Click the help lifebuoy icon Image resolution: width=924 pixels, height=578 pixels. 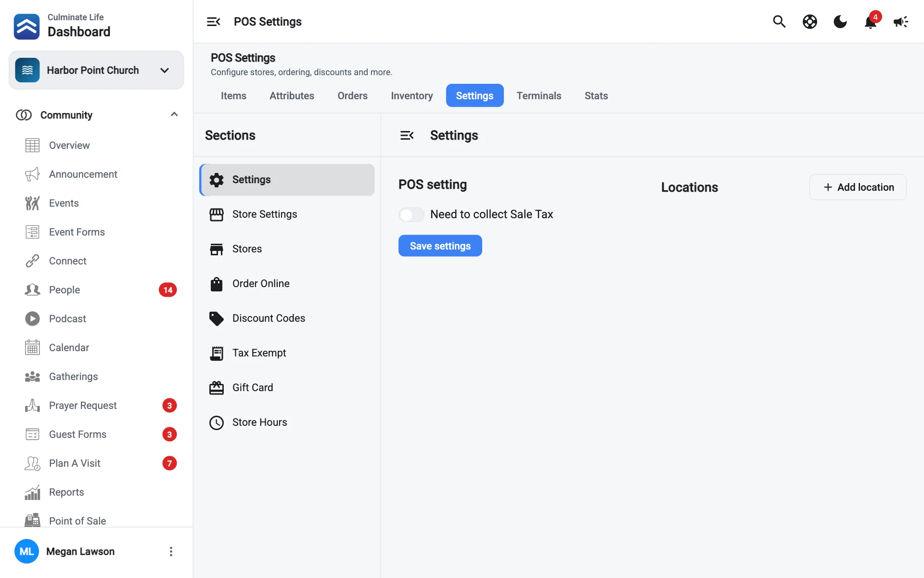coord(810,22)
